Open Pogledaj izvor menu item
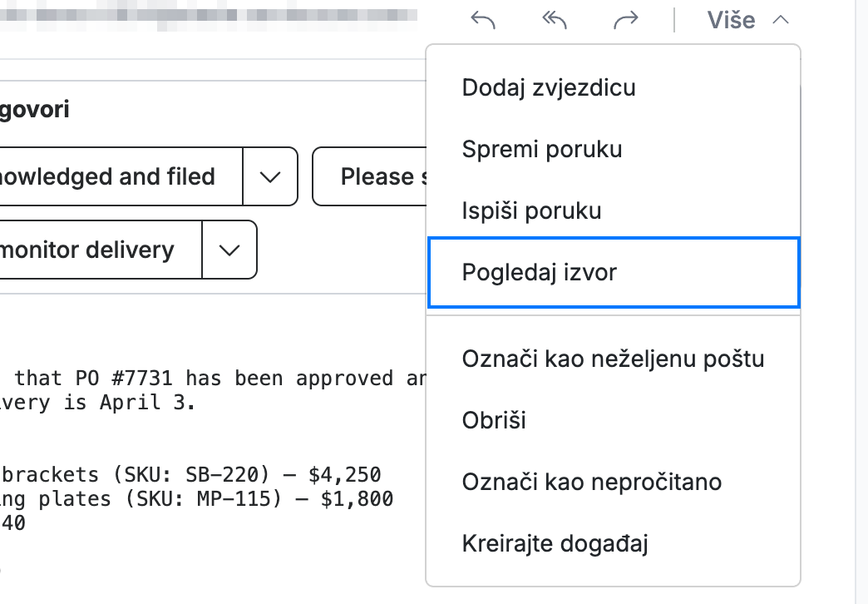The image size is (868, 604). (x=614, y=272)
